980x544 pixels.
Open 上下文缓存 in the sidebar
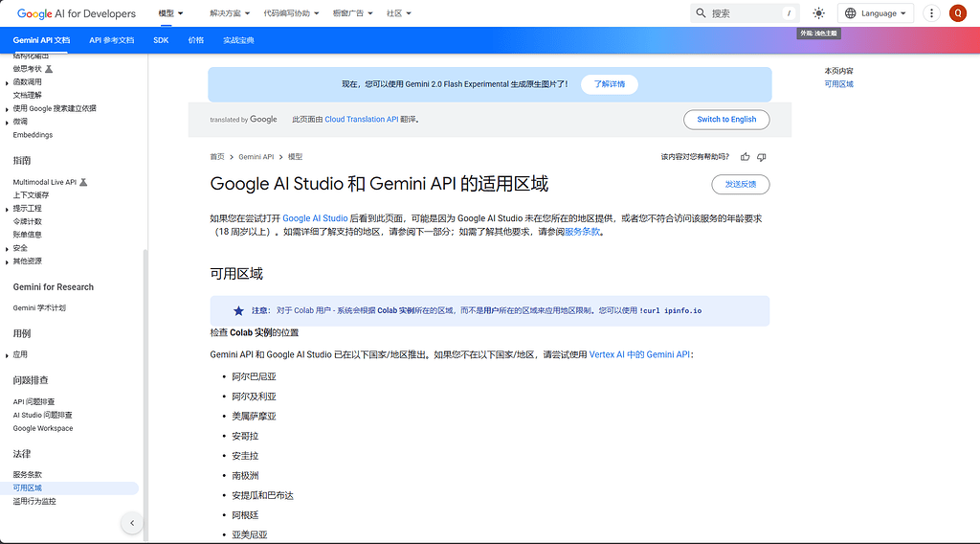(31, 195)
